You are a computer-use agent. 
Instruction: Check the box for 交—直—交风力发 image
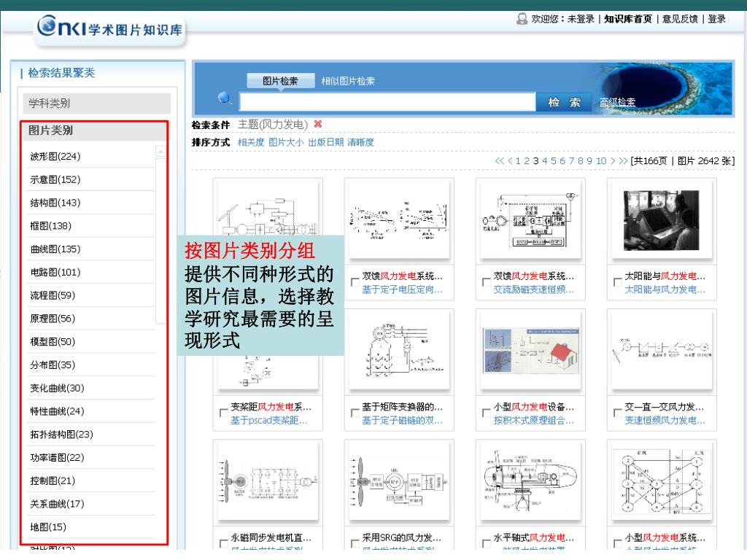(x=617, y=413)
